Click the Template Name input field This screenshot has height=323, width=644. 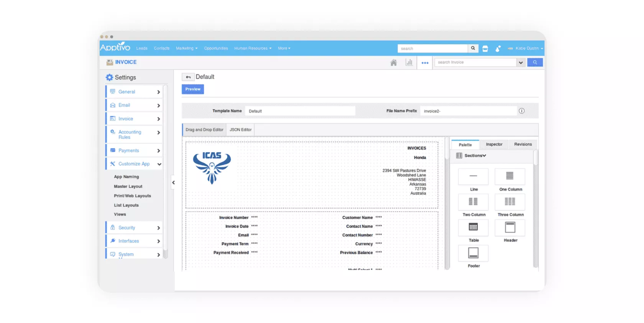300,111
